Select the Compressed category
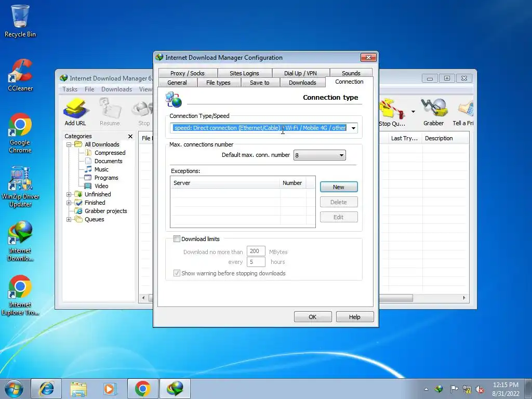 [110, 153]
